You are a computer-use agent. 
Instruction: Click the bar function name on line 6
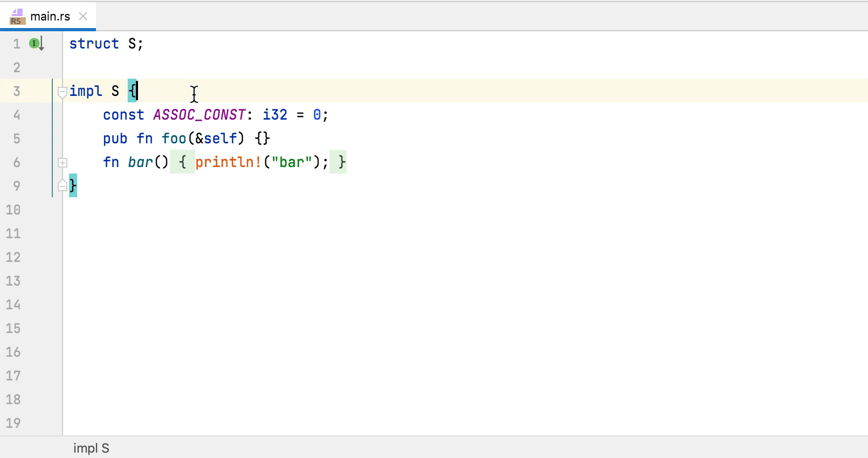141,162
